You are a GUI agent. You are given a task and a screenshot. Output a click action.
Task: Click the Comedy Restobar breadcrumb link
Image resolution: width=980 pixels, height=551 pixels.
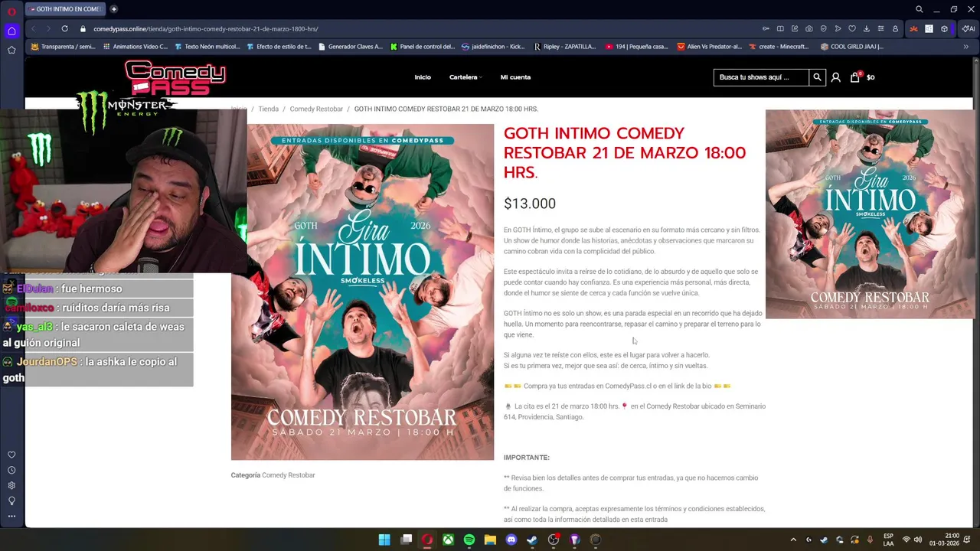pos(316,109)
